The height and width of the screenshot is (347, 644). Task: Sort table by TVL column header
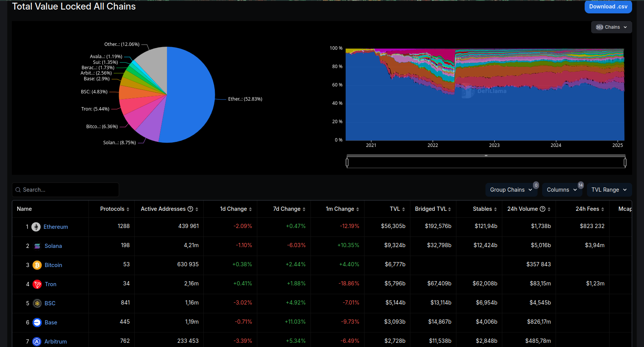click(x=397, y=209)
